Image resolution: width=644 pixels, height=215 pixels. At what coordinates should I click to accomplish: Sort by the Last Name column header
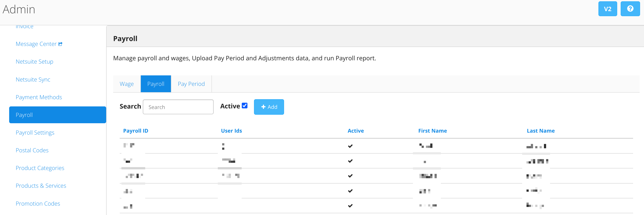point(540,131)
